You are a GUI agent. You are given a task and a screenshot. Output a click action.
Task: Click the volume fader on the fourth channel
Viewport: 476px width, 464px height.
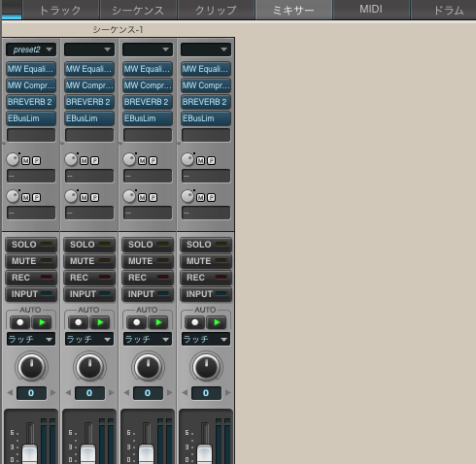[x=205, y=454]
